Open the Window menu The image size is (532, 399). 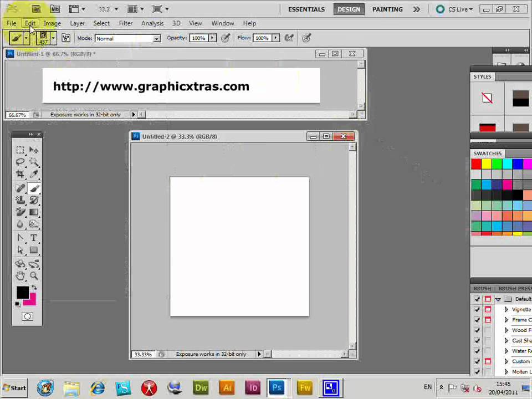pos(223,23)
